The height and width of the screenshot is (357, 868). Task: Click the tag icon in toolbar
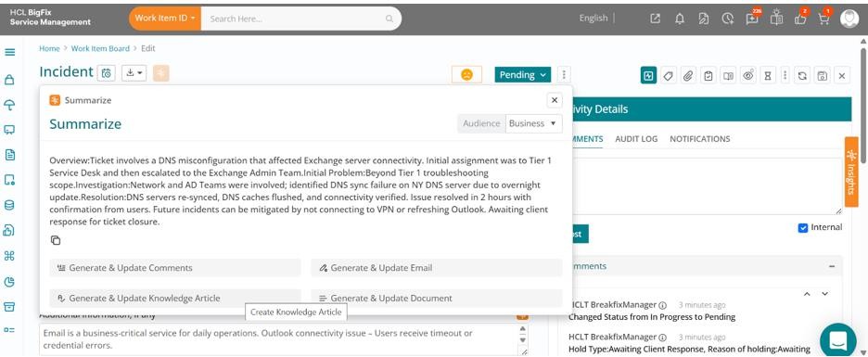(669, 76)
